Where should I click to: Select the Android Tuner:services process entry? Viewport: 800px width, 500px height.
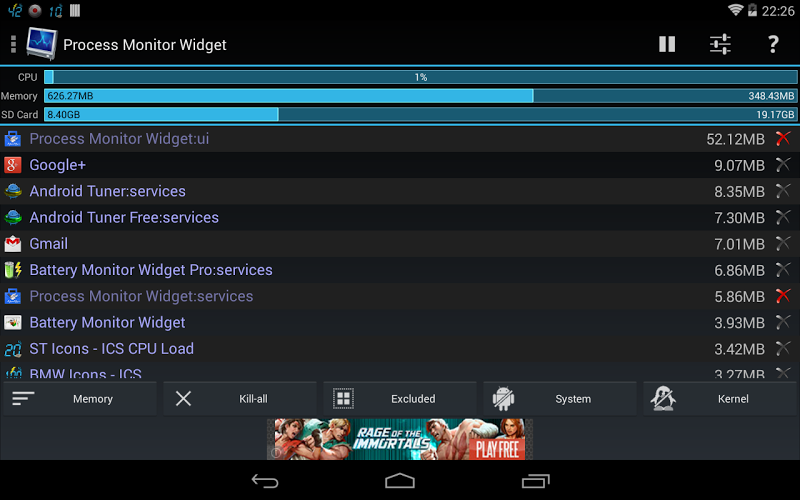coord(400,191)
